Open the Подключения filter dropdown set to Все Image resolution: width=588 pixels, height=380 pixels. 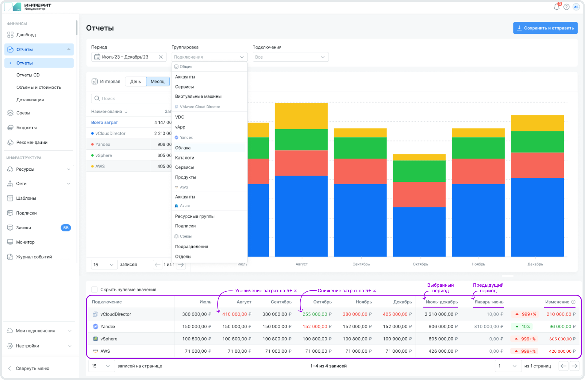tap(290, 57)
